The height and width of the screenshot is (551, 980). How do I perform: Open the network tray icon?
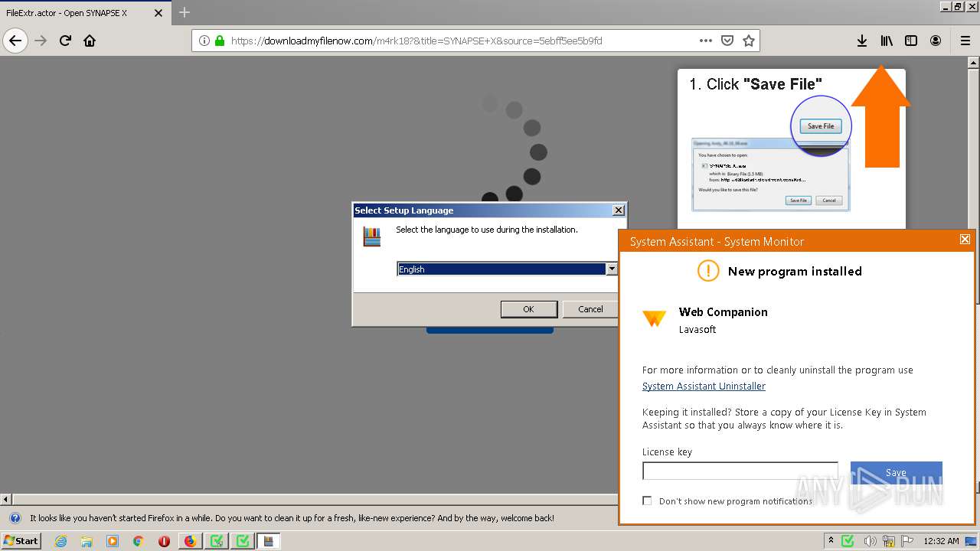889,541
